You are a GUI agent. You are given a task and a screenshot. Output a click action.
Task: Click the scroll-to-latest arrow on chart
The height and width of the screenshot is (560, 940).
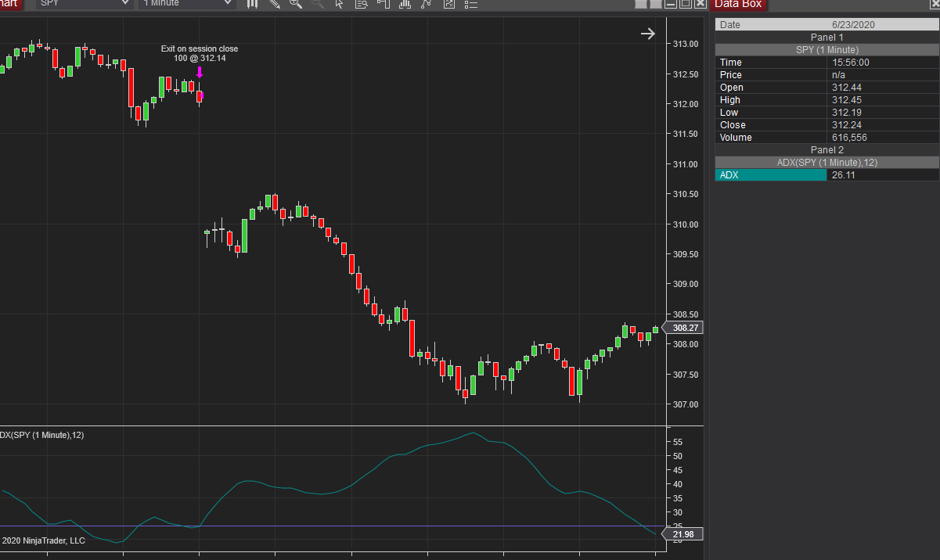point(648,33)
